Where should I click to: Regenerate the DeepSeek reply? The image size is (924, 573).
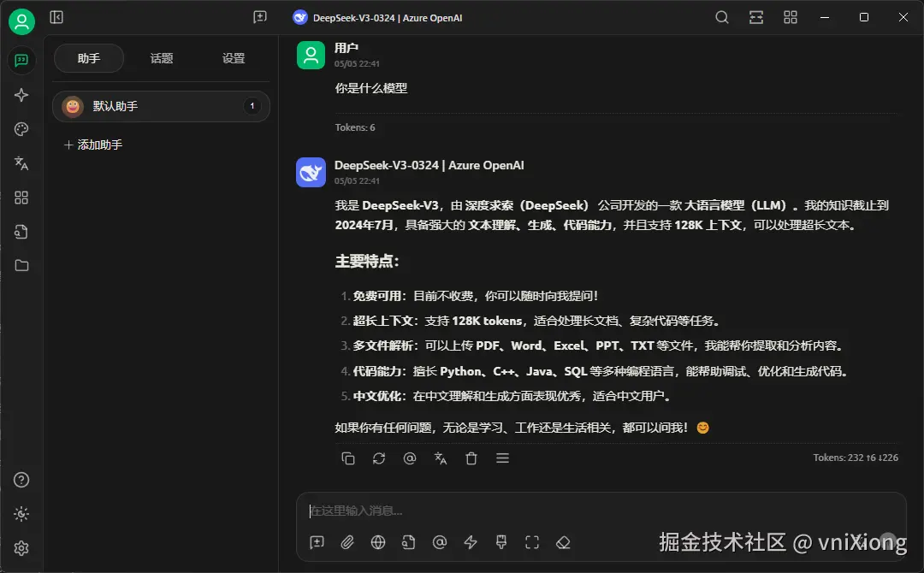[x=379, y=458]
